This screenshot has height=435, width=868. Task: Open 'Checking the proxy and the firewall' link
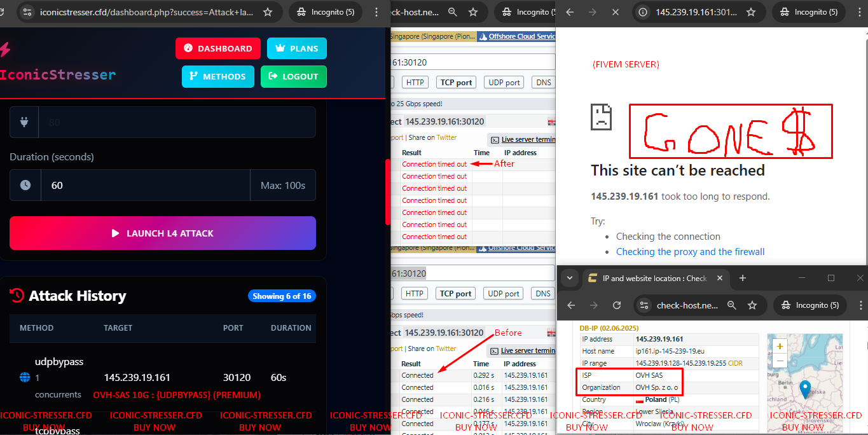[690, 252]
